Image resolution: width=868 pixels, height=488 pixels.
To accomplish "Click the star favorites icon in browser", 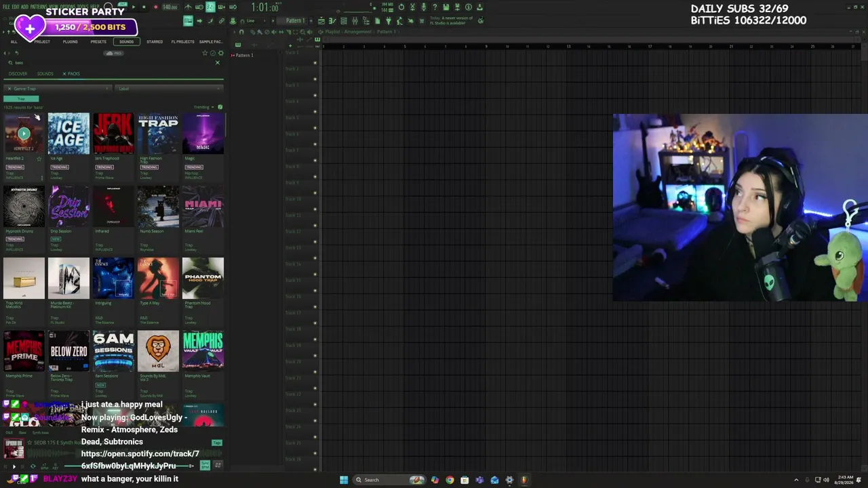I will [205, 53].
